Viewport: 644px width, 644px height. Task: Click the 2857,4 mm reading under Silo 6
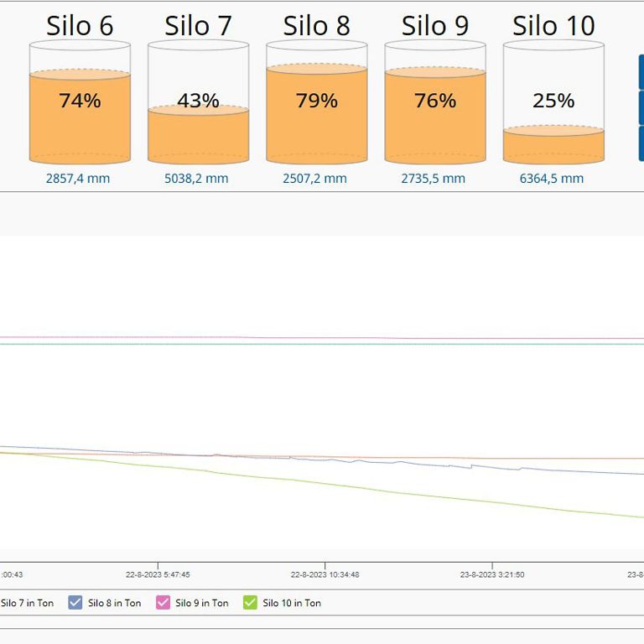[78, 179]
